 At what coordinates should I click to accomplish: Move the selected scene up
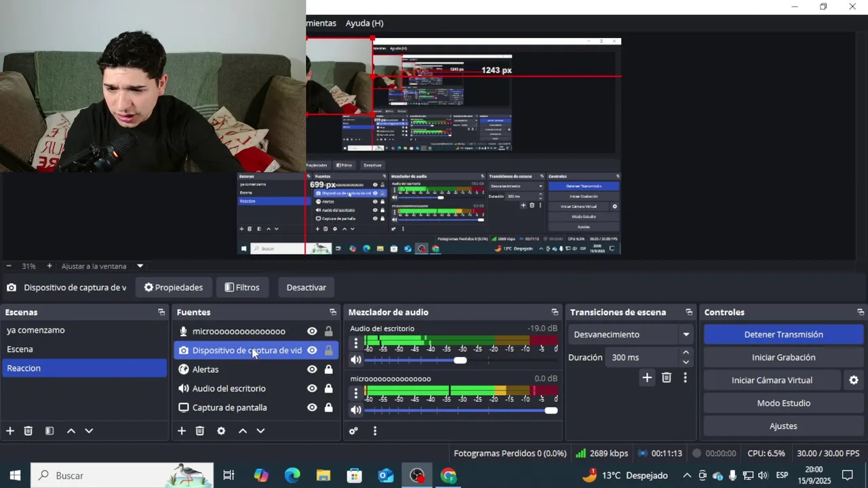pos(71,431)
